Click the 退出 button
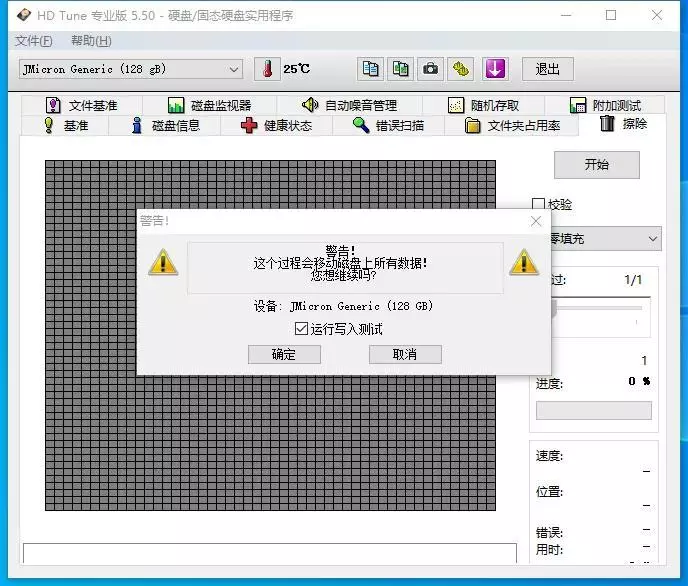The image size is (688, 586). coord(548,69)
